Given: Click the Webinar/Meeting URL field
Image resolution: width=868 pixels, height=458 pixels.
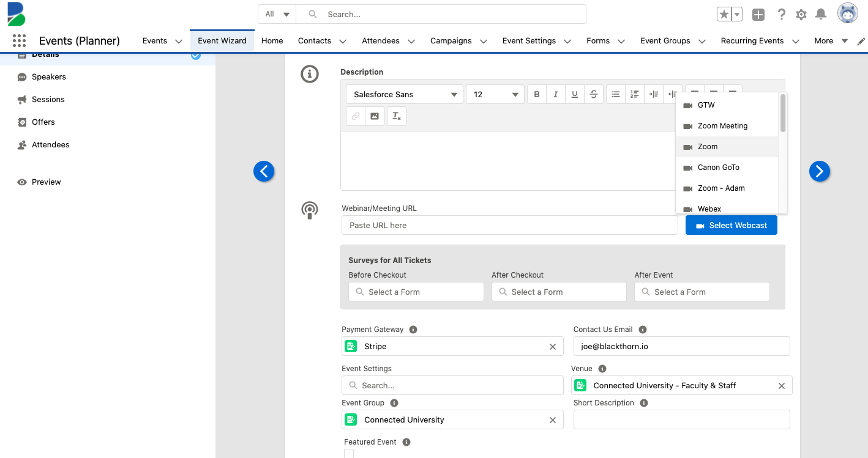Looking at the screenshot, I should tap(510, 226).
